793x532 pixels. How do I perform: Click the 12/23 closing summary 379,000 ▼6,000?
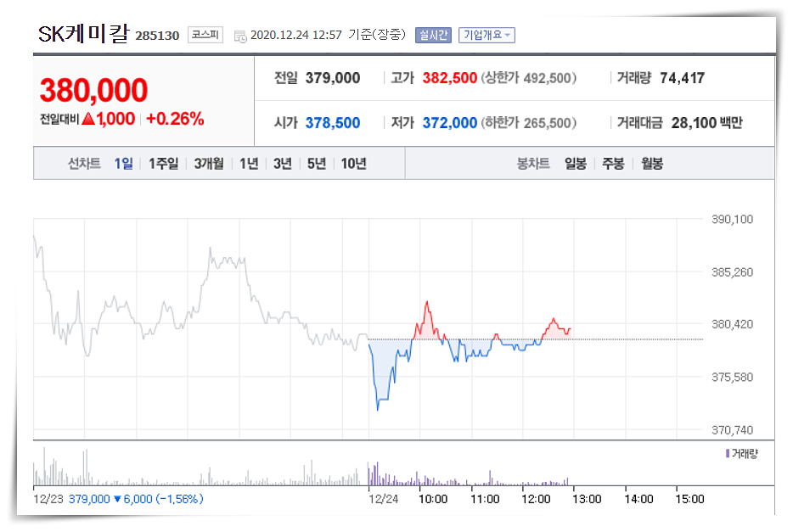tap(136, 499)
